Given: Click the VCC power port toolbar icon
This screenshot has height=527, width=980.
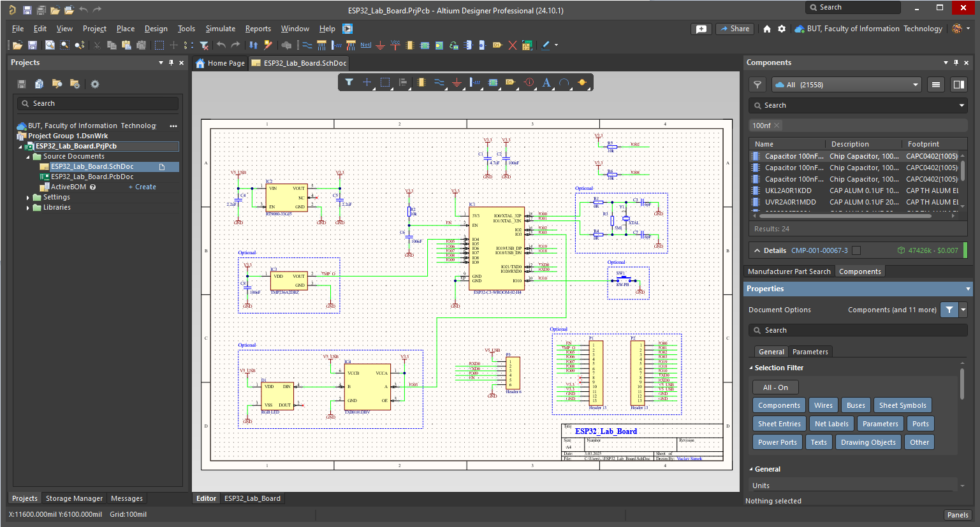Looking at the screenshot, I should pos(395,45).
